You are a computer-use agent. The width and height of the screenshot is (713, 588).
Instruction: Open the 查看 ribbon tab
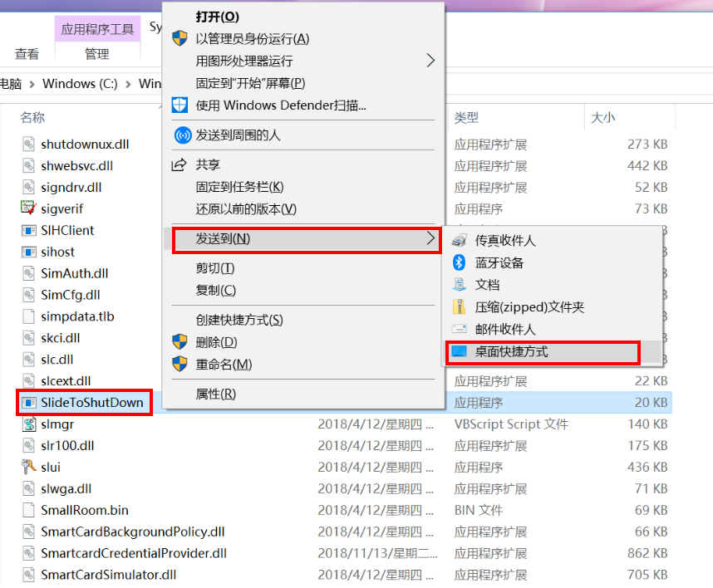point(27,54)
